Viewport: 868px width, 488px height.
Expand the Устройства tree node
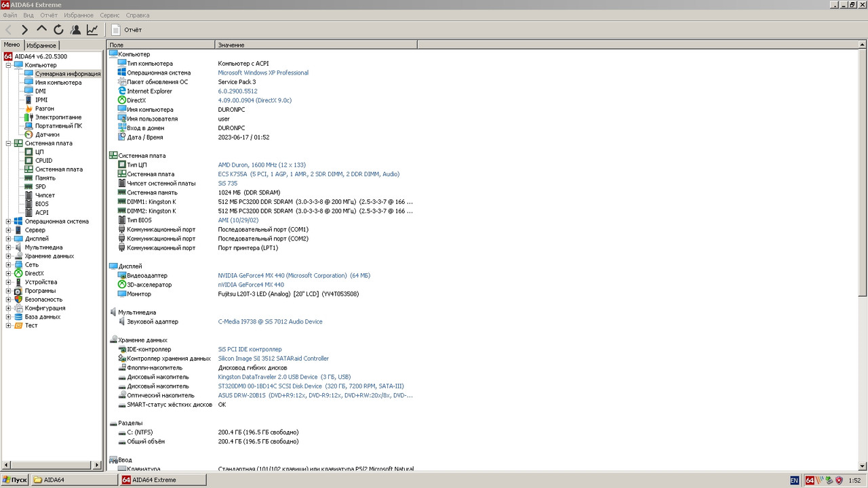pyautogui.click(x=8, y=282)
